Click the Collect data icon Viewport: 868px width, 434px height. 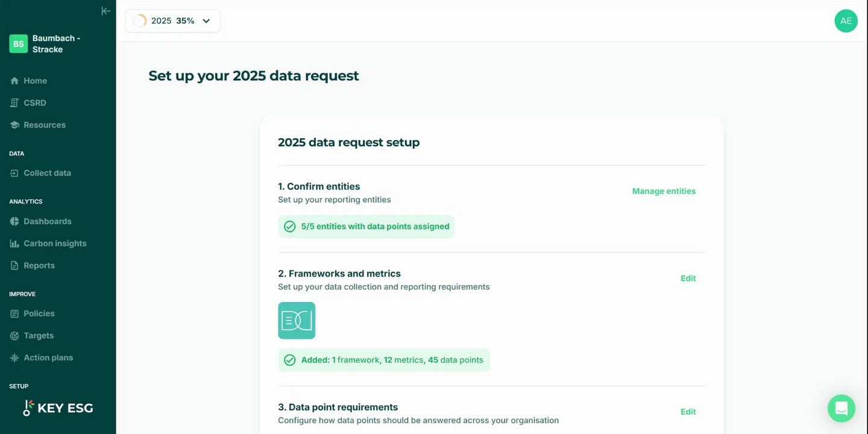point(14,173)
